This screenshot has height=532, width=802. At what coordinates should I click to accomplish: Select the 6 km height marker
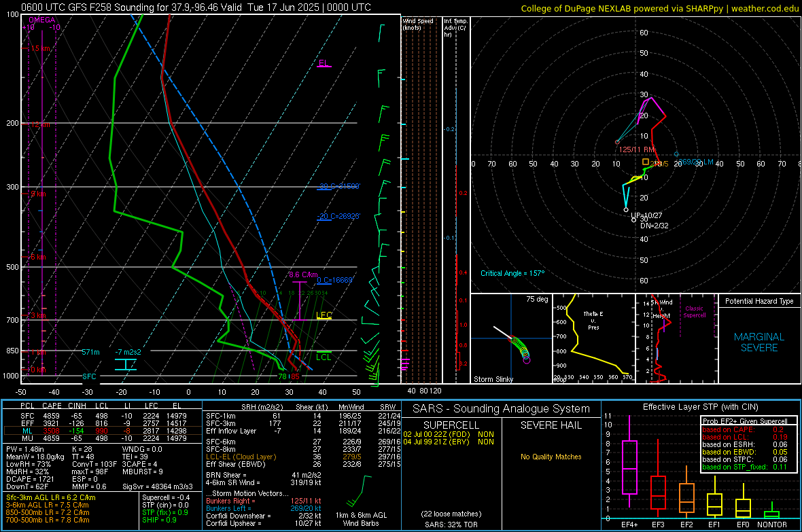[x=38, y=257]
